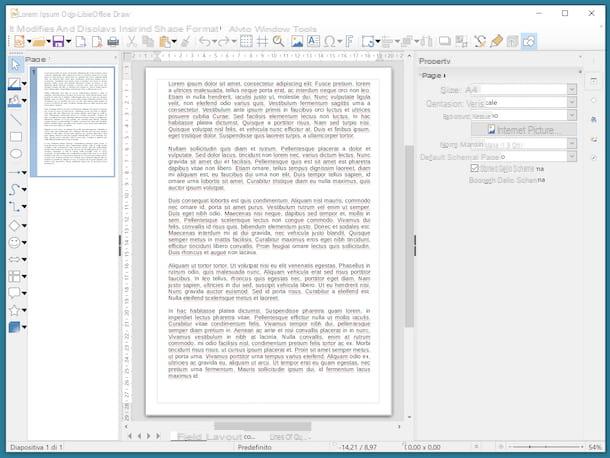Click the Insert Picture button in sidebar
Image resolution: width=610 pixels, height=458 pixels.
pos(524,130)
